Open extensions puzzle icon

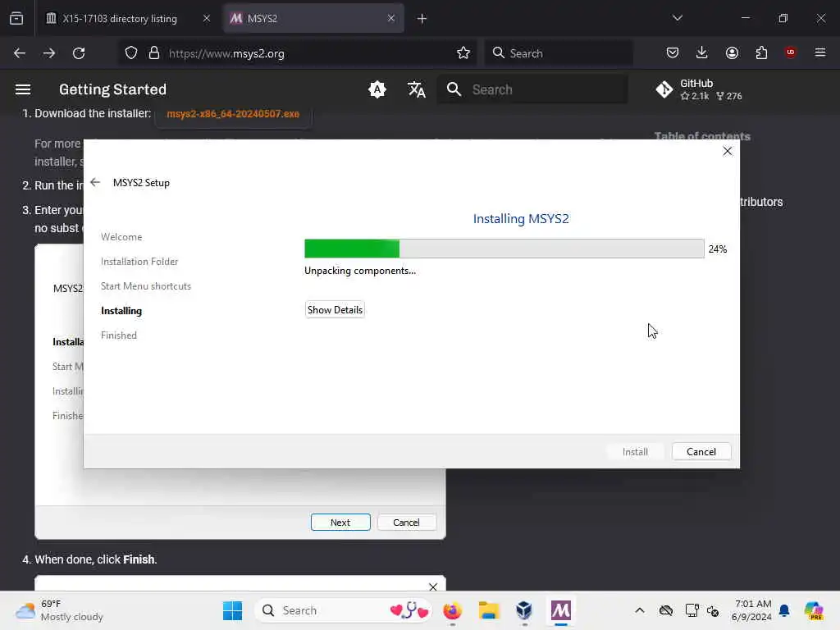[x=761, y=52]
